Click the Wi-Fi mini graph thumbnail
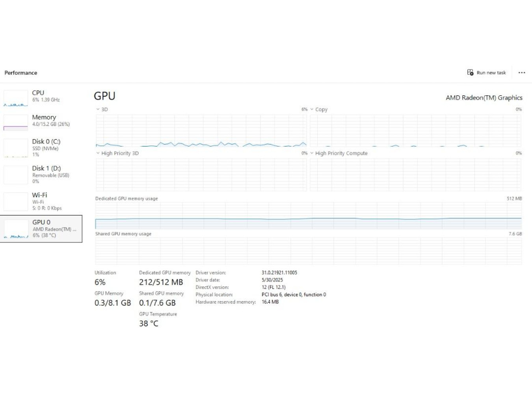This screenshot has height=394, width=532. point(16,202)
